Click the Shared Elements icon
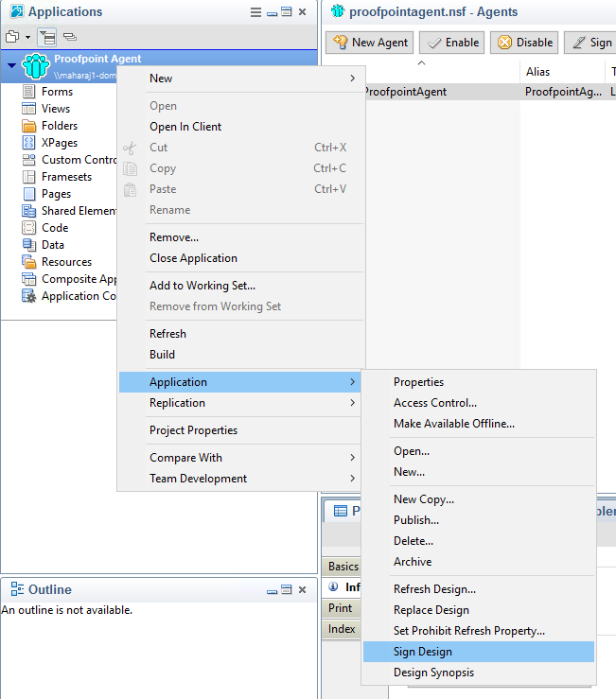The width and height of the screenshot is (616, 699). (x=28, y=211)
